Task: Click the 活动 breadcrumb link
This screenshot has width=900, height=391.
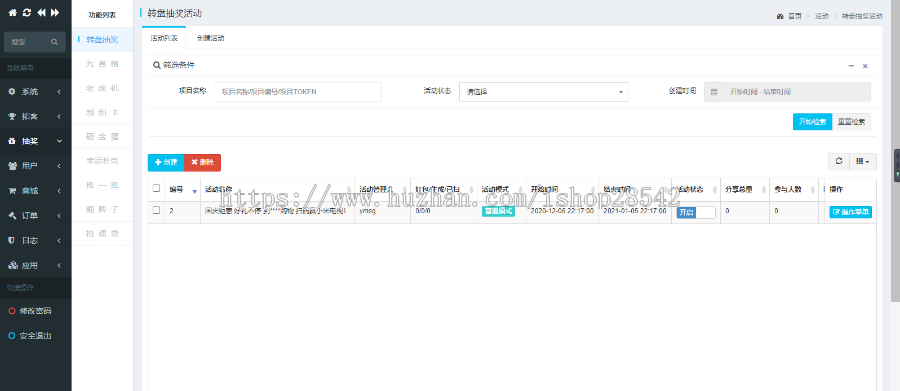Action: [821, 16]
